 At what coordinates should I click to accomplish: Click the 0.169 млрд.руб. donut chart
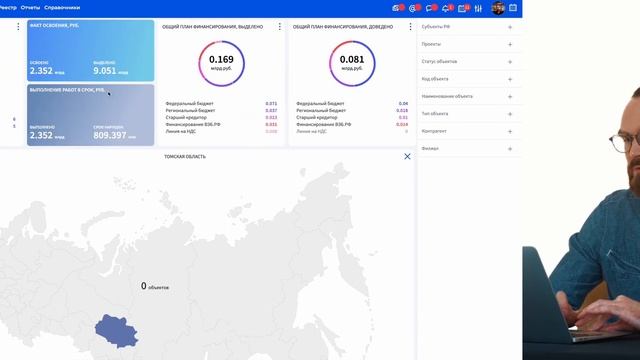pyautogui.click(x=221, y=63)
